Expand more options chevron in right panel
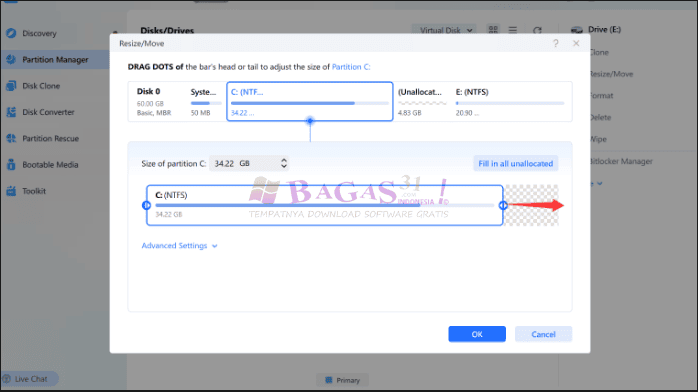This screenshot has width=698, height=392. click(x=599, y=183)
